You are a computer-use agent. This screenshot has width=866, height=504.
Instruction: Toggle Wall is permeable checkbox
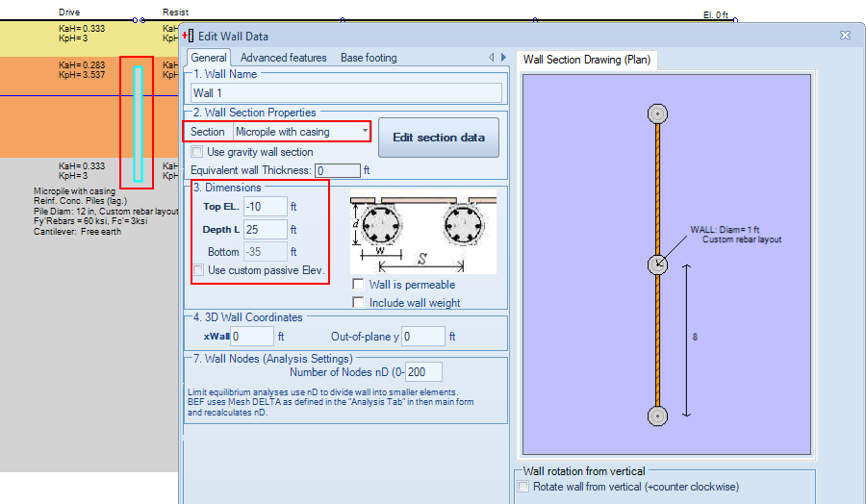pyautogui.click(x=358, y=285)
